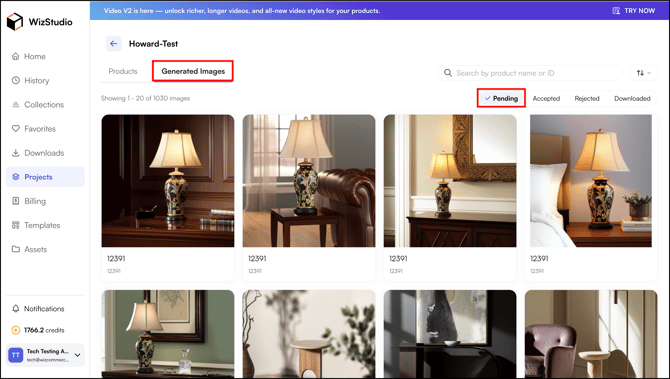The height and width of the screenshot is (379, 670).
Task: Click the Downloads arrow icon
Action: tap(16, 153)
